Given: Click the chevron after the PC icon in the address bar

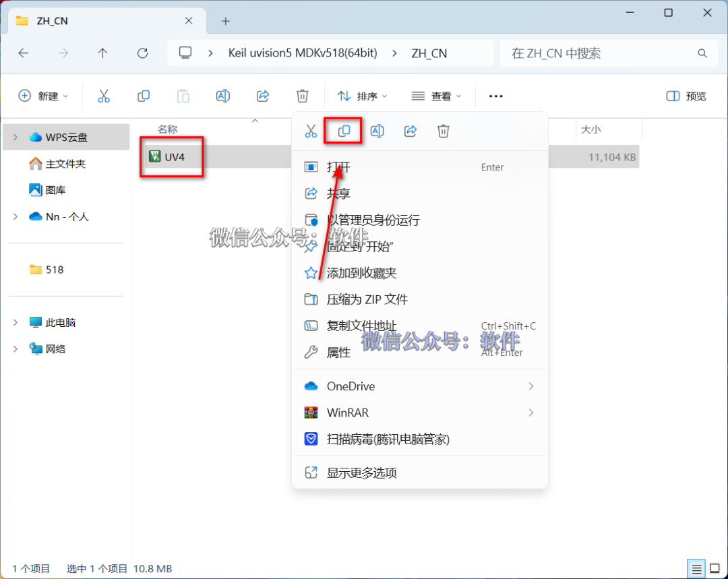Looking at the screenshot, I should coord(210,53).
